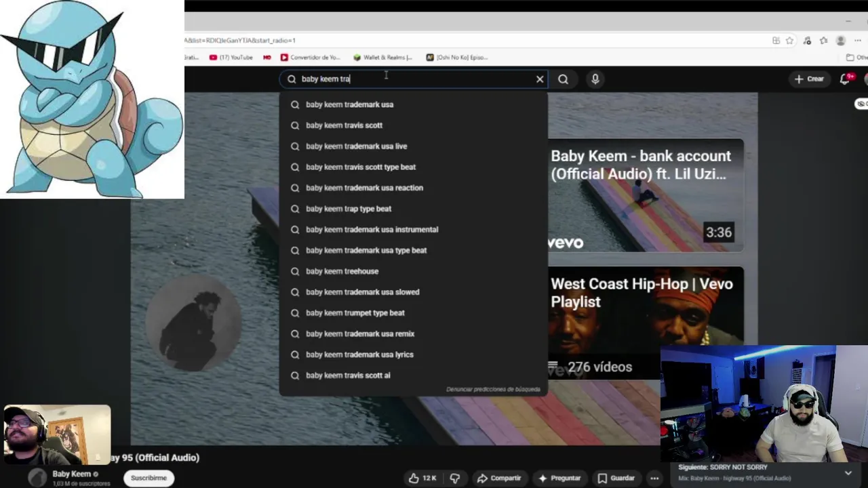Select suggestion baby keem trademark usa

[414, 104]
